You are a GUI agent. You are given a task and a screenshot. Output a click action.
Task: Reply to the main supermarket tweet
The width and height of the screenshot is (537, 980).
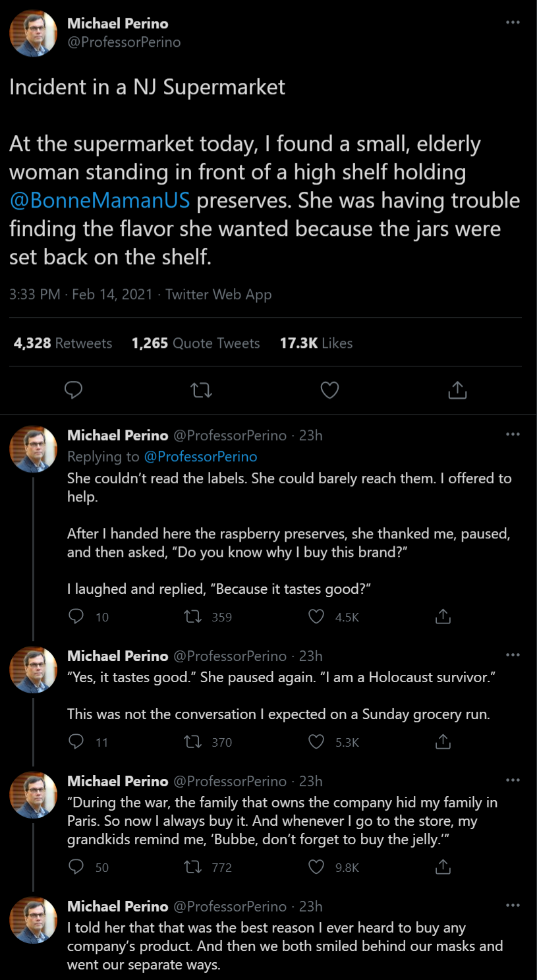(74, 390)
